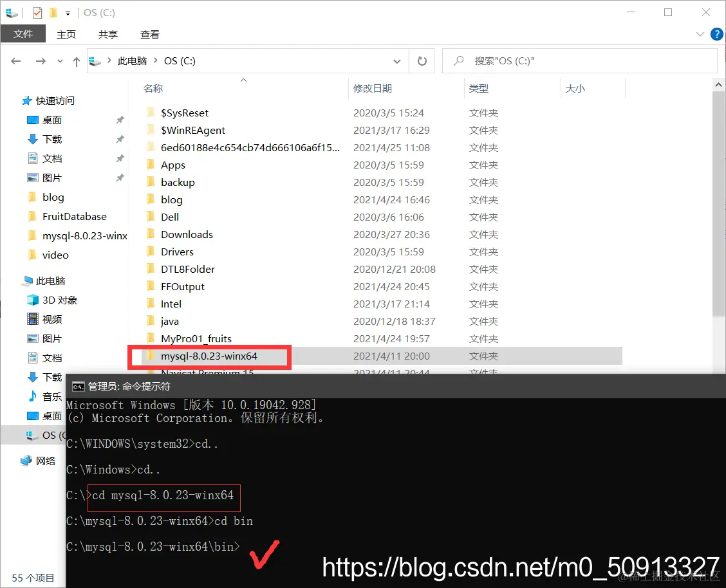Click the New folder quick access icon
Image resolution: width=726 pixels, height=588 pixels.
53,12
